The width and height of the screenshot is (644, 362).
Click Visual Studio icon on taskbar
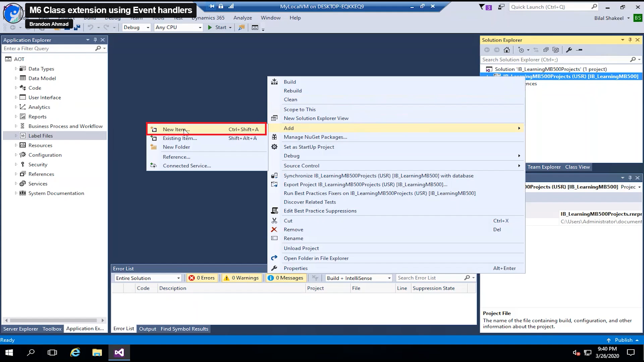pyautogui.click(x=119, y=353)
